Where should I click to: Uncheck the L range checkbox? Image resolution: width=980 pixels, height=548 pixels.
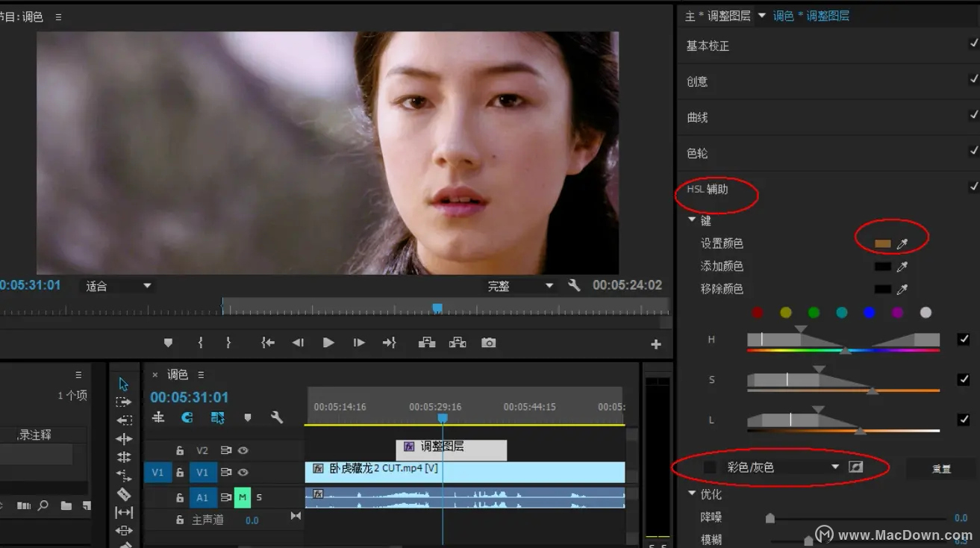point(964,420)
